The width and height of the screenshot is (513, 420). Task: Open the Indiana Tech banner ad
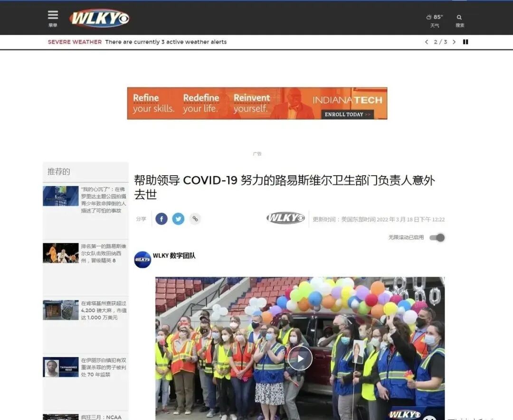coord(257,103)
